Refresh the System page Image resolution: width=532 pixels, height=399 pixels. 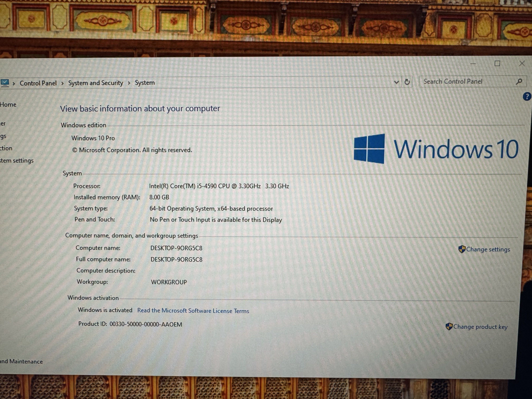point(407,82)
